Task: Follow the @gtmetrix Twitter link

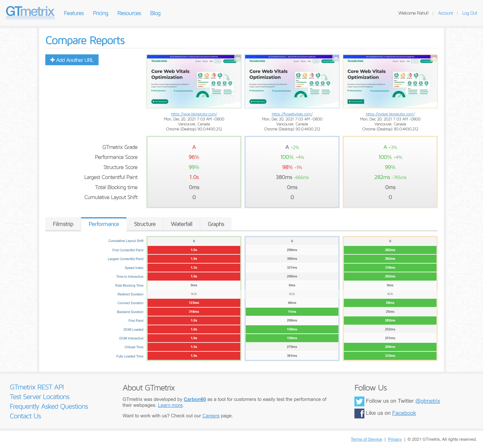Action: 428,401
